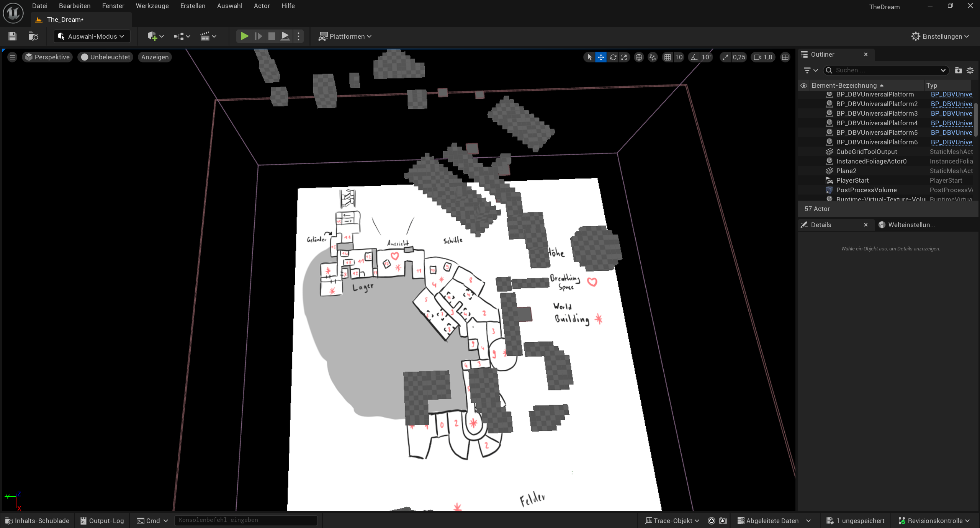Open viewport hamburger options menu

[12, 57]
